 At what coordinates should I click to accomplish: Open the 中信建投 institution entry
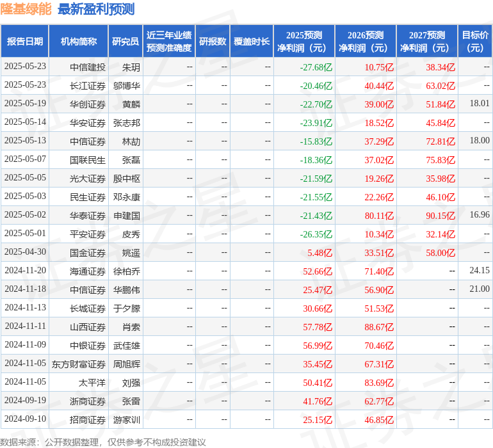(88, 67)
